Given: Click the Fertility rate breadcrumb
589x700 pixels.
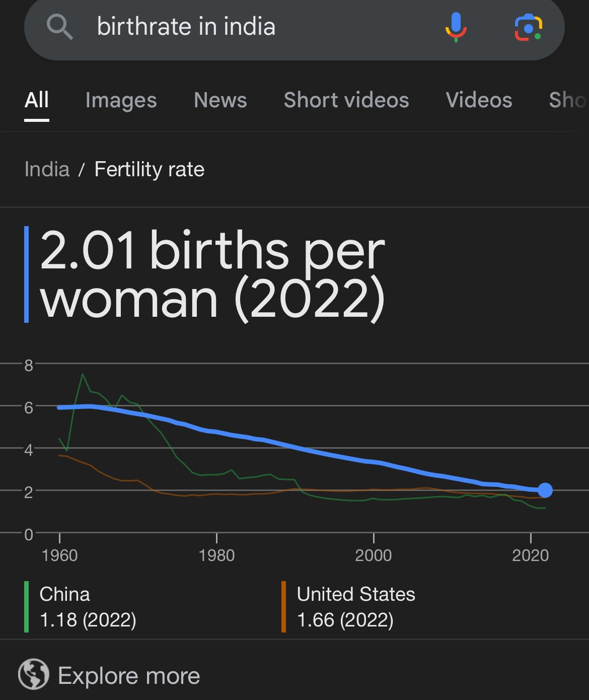Looking at the screenshot, I should [x=150, y=169].
